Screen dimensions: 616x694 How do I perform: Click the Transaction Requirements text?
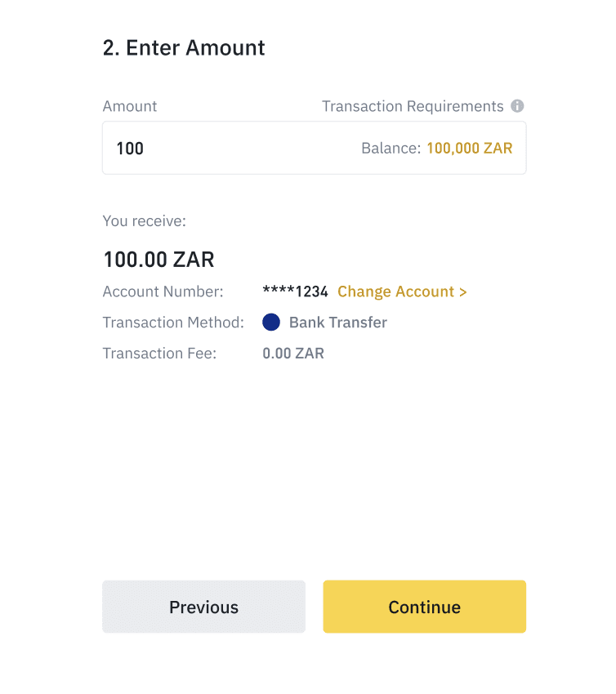click(x=413, y=106)
